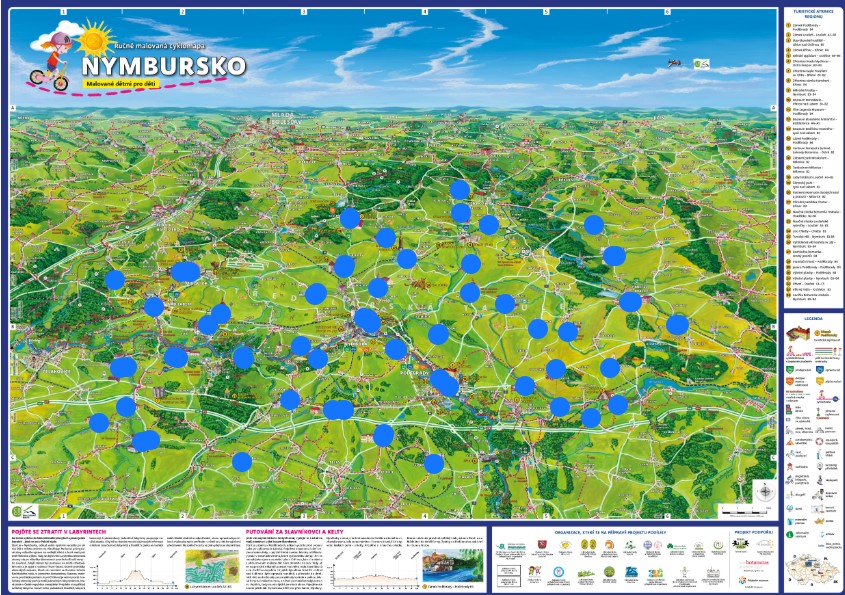This screenshot has width=845, height=595.
Task: Select the rightmost blue dot on the map
Action: coord(677,324)
